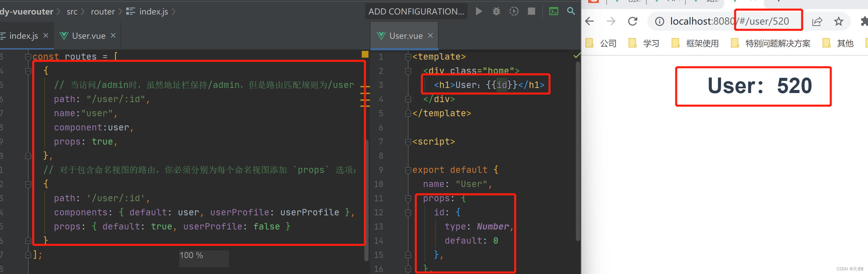
Task: Click the default: 0 line
Action: click(472, 241)
